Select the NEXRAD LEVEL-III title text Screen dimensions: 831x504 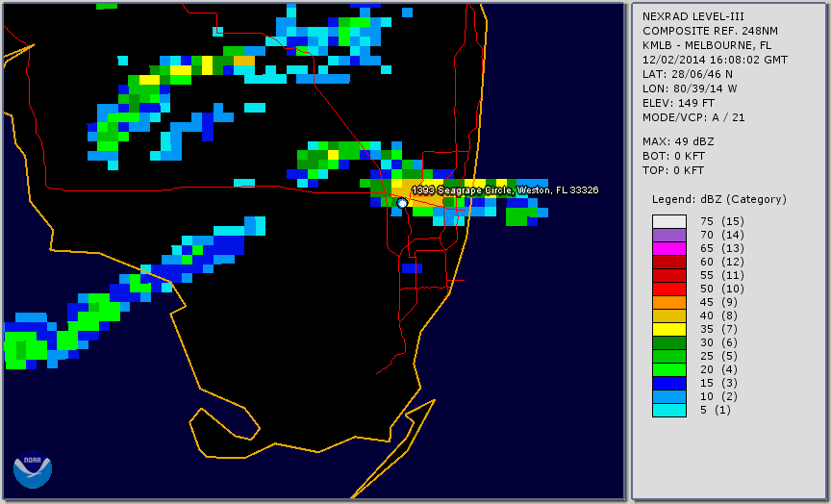(x=693, y=17)
